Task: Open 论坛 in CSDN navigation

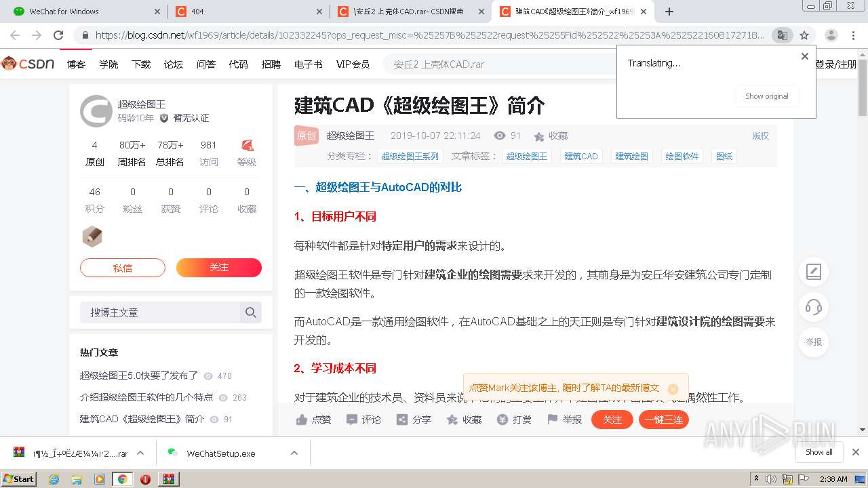Action: (x=174, y=64)
